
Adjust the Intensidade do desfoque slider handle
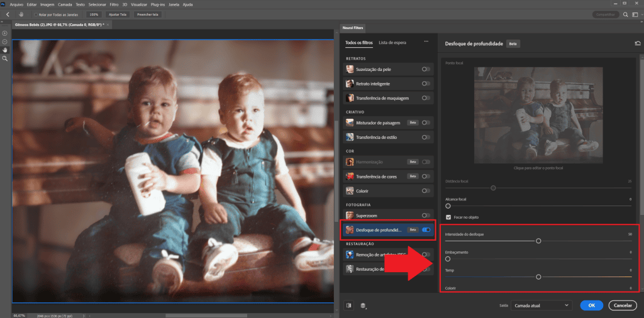pos(538,241)
